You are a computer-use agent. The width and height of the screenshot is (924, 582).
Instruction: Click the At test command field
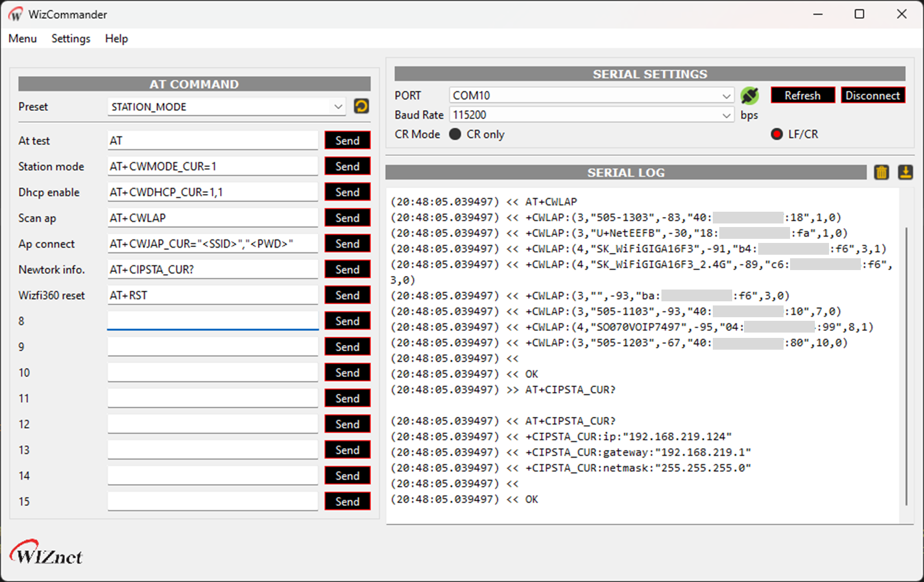point(212,140)
